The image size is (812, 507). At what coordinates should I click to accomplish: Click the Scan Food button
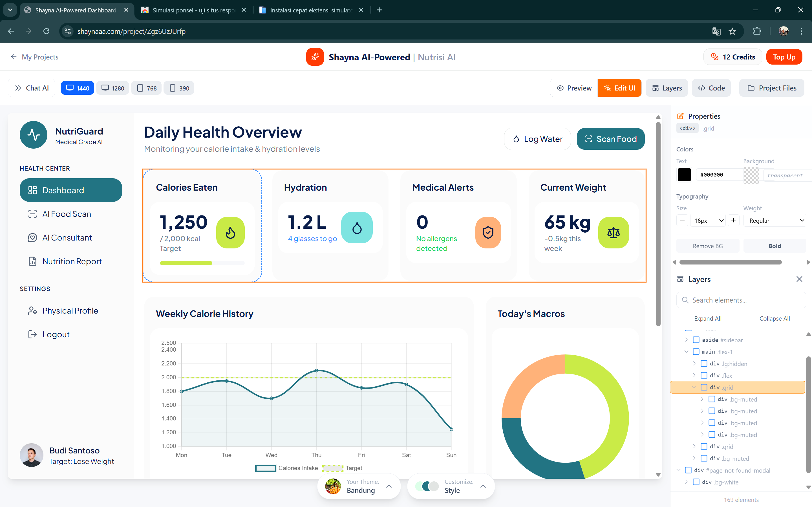click(x=610, y=139)
